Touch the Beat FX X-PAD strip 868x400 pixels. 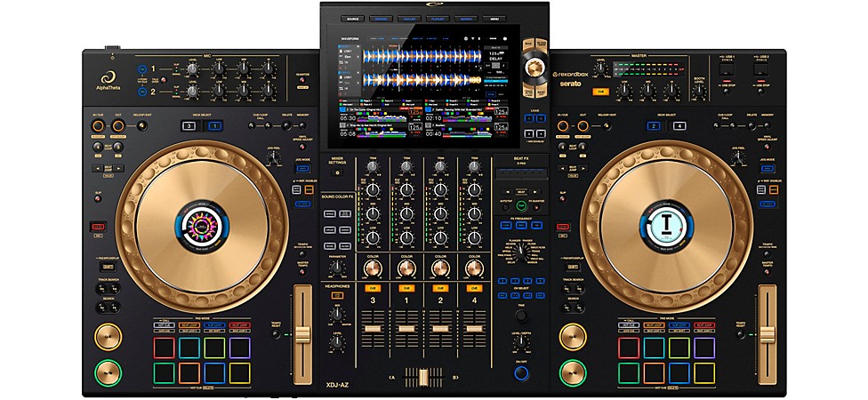pos(520,172)
